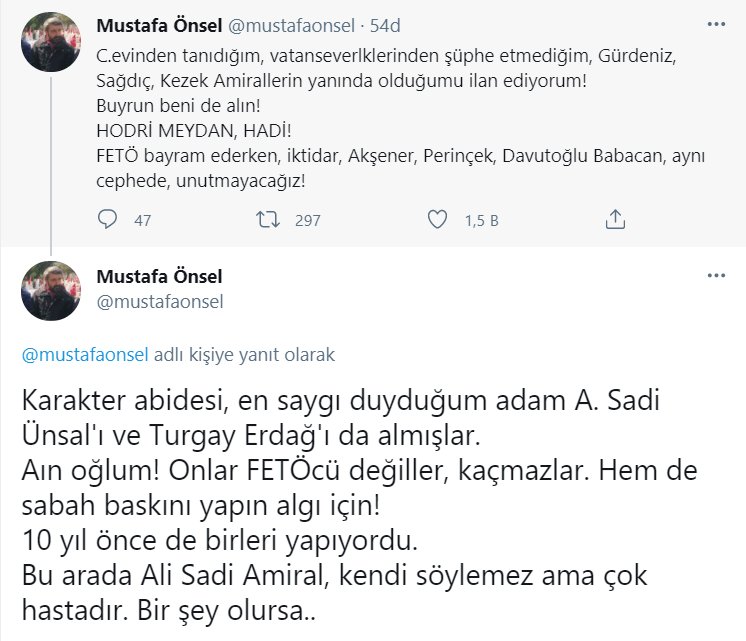Open more options on first tweet
The height and width of the screenshot is (641, 746).
point(716,23)
